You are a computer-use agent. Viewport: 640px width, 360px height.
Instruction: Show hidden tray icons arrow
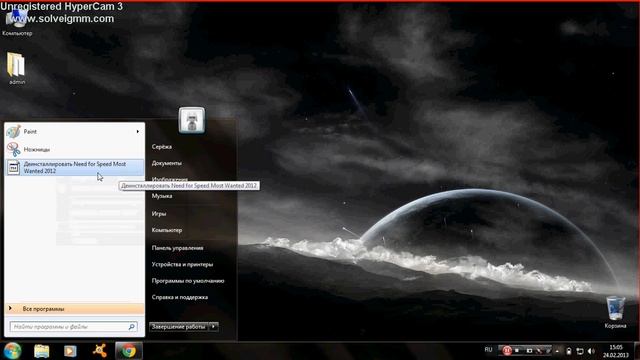click(x=557, y=351)
